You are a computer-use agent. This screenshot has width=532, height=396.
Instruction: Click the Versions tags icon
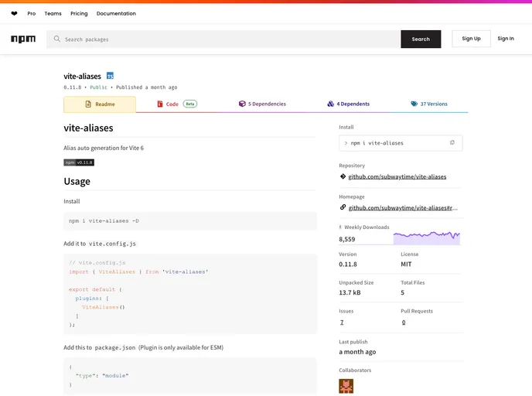tap(414, 104)
